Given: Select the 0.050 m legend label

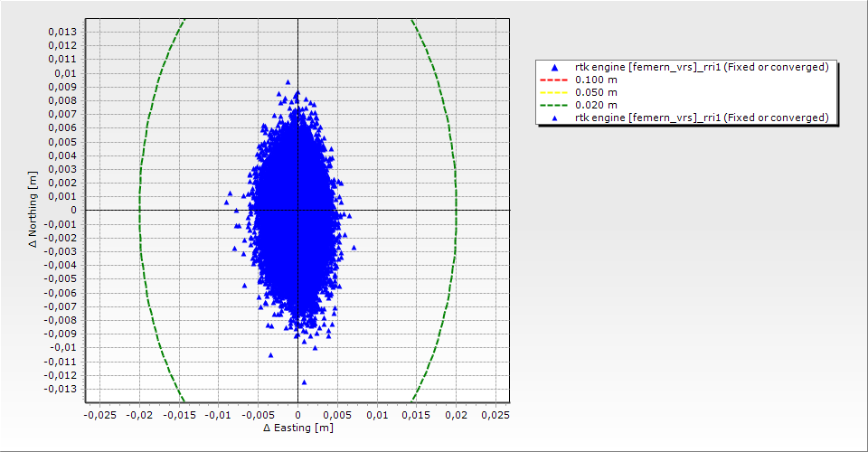Looking at the screenshot, I should [x=596, y=92].
